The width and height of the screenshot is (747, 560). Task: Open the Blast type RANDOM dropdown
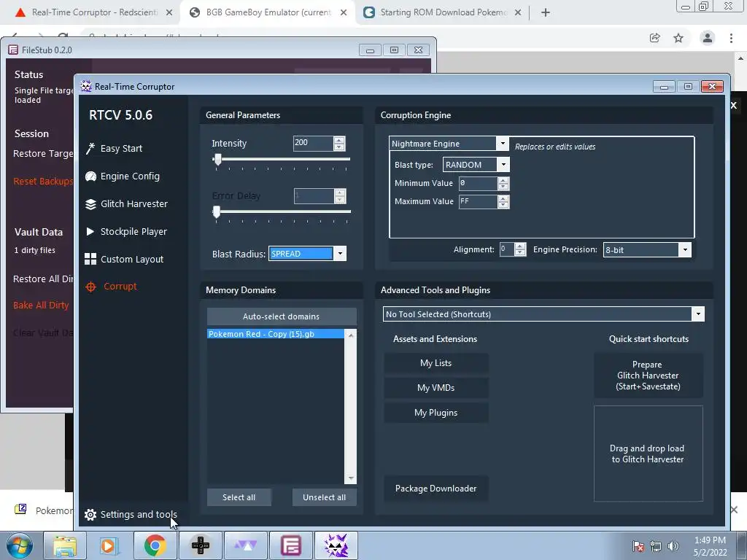tap(503, 164)
